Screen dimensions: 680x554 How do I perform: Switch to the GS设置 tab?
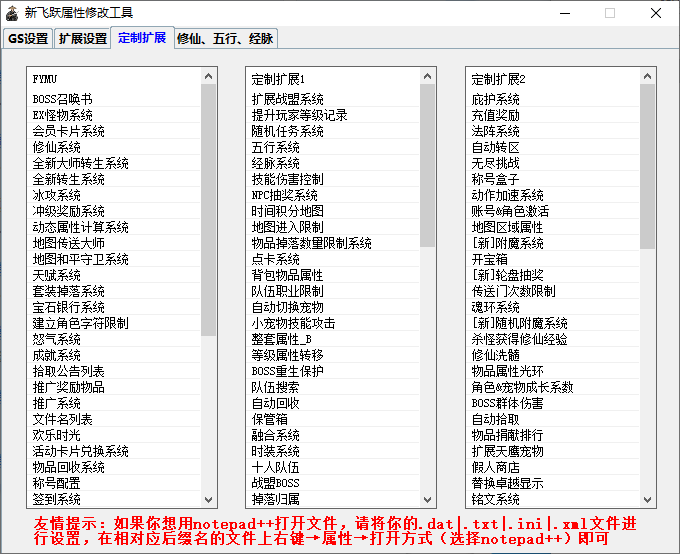[x=28, y=39]
